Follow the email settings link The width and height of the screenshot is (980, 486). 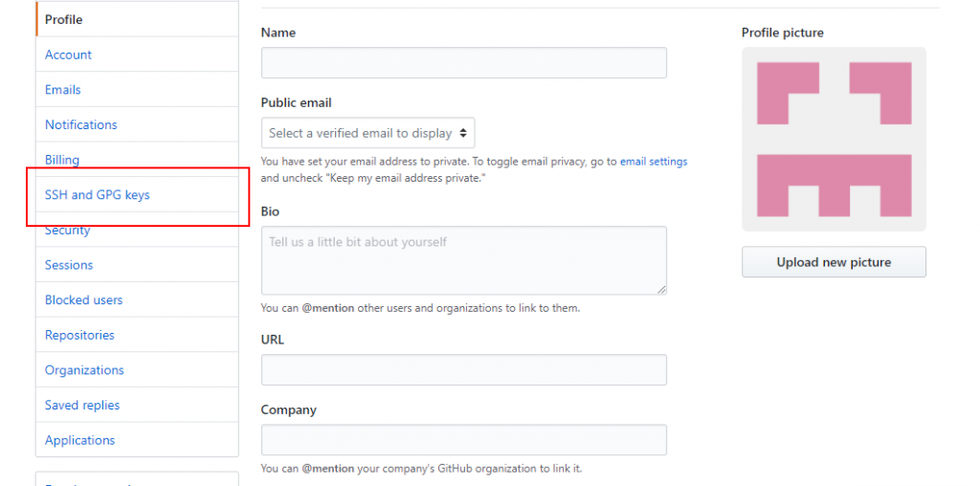[654, 162]
